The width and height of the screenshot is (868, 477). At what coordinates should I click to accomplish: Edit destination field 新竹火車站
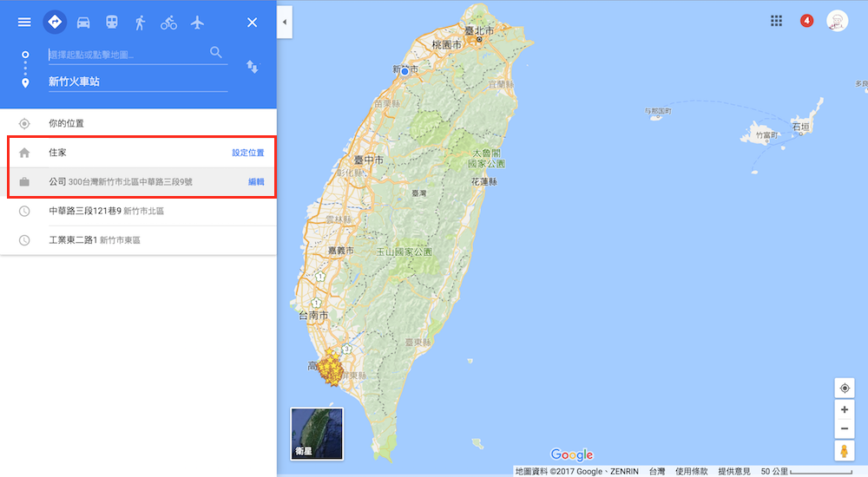(x=138, y=82)
